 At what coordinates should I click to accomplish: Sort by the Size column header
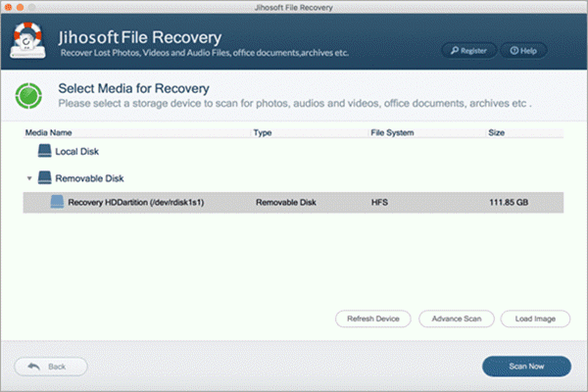[524, 133]
